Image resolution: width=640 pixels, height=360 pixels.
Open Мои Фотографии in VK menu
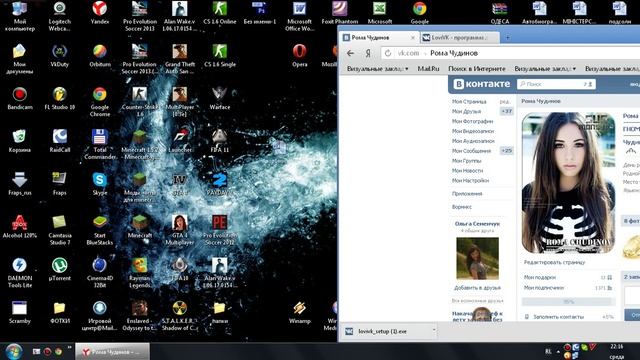tap(472, 121)
